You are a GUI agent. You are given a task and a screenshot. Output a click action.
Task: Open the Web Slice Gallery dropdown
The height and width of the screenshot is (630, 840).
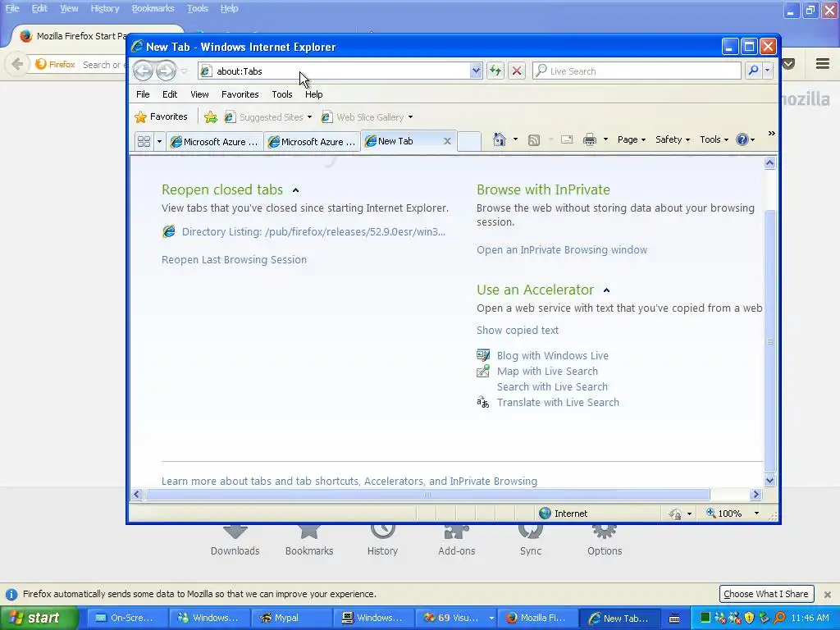point(410,117)
